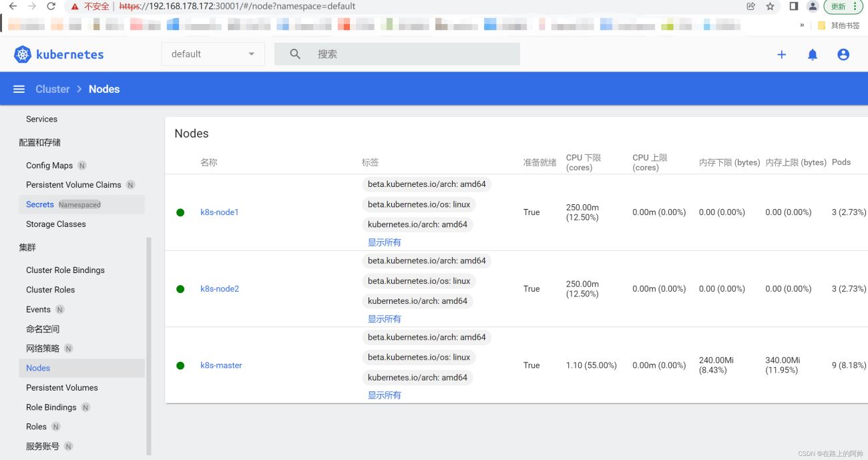868x460 pixels.
Task: Click the 9 (8.18%) pods value
Action: [849, 366]
